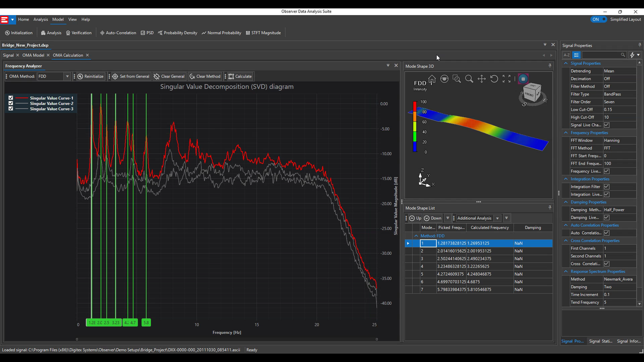Click the eye view icon in Mode Shape 3D
Screen dimensions: 644x362
point(444,79)
